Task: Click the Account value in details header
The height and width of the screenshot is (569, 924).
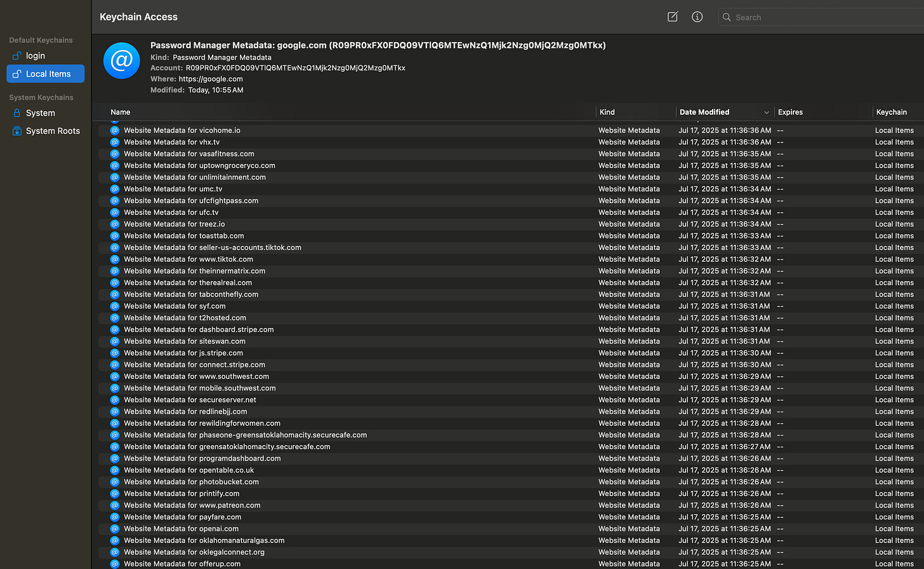Action: 295,68
